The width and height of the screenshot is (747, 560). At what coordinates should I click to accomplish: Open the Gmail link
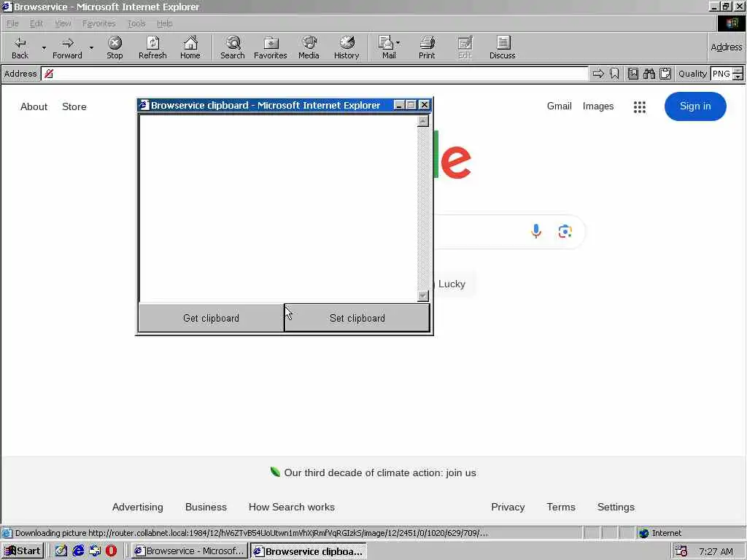tap(560, 106)
